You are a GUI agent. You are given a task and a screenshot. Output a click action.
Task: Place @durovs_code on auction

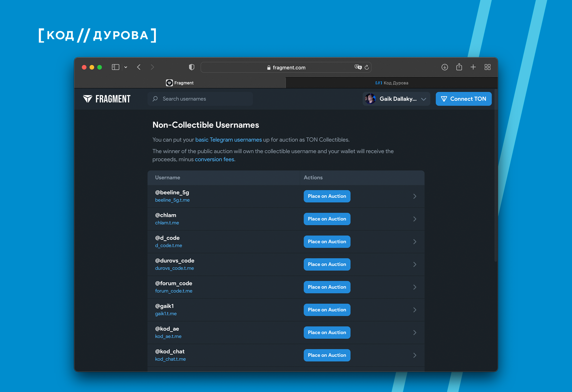(327, 264)
